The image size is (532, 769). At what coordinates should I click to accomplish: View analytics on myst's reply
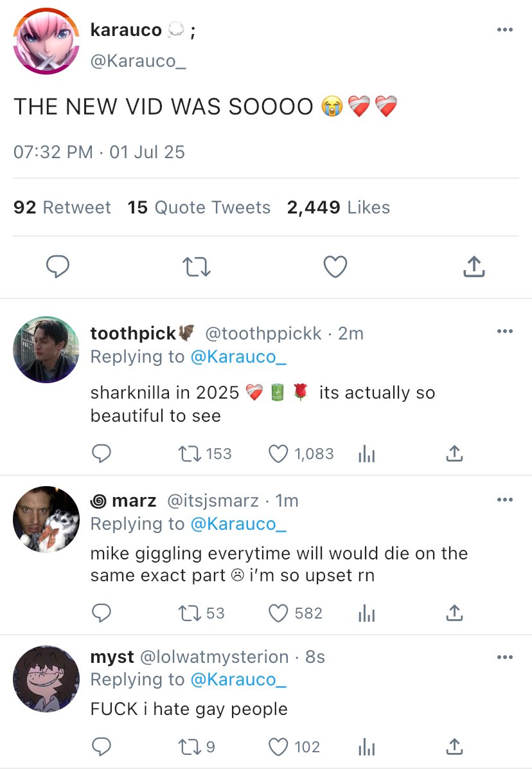click(366, 746)
